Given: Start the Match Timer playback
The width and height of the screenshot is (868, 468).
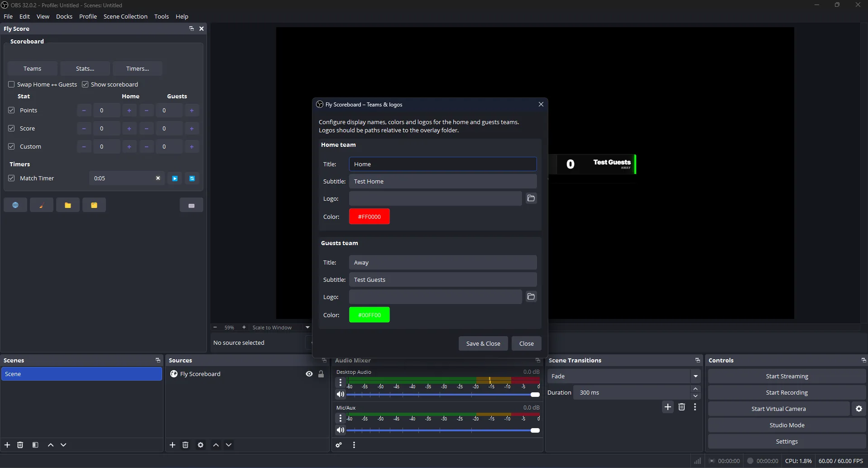Looking at the screenshot, I should click(175, 178).
